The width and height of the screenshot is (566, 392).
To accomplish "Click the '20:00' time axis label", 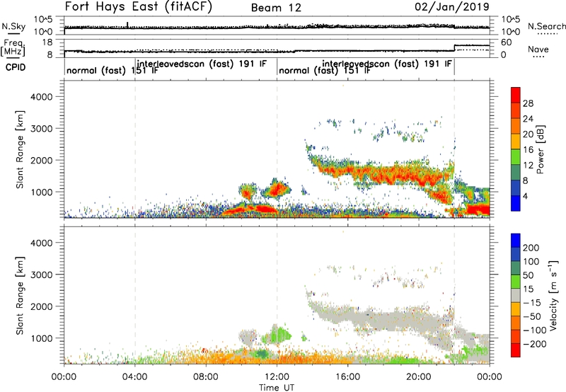I will click(x=419, y=377).
